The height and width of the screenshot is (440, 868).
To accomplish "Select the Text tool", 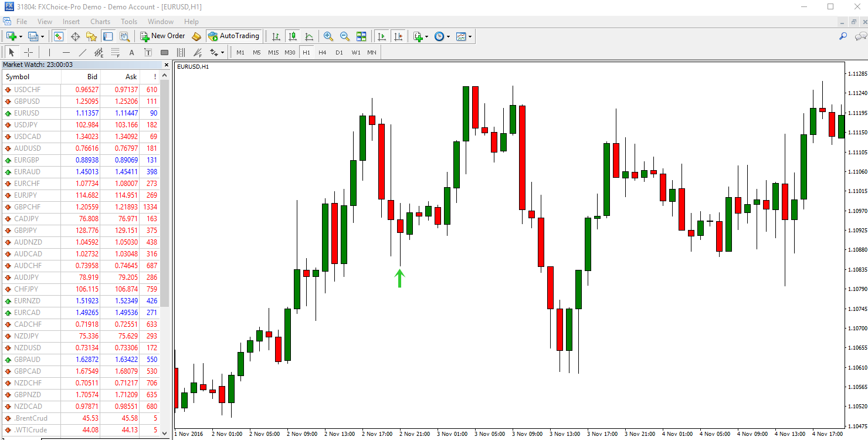I will tap(131, 53).
